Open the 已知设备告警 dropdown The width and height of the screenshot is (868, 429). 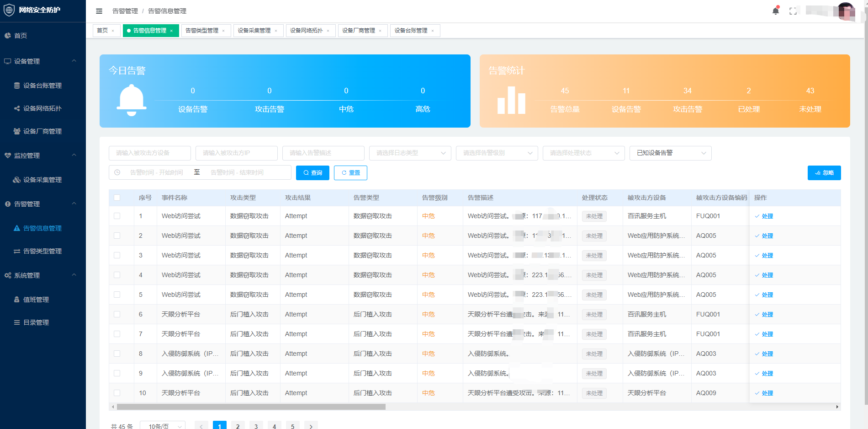coord(671,153)
